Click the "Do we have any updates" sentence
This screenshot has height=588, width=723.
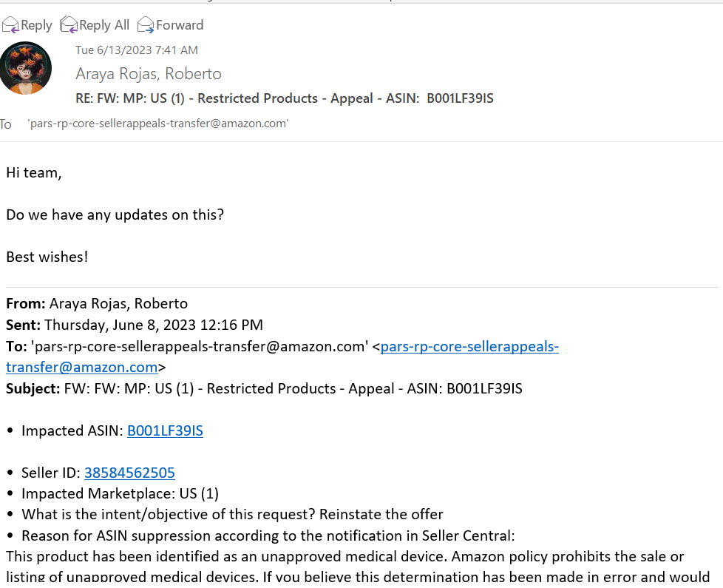coord(115,215)
